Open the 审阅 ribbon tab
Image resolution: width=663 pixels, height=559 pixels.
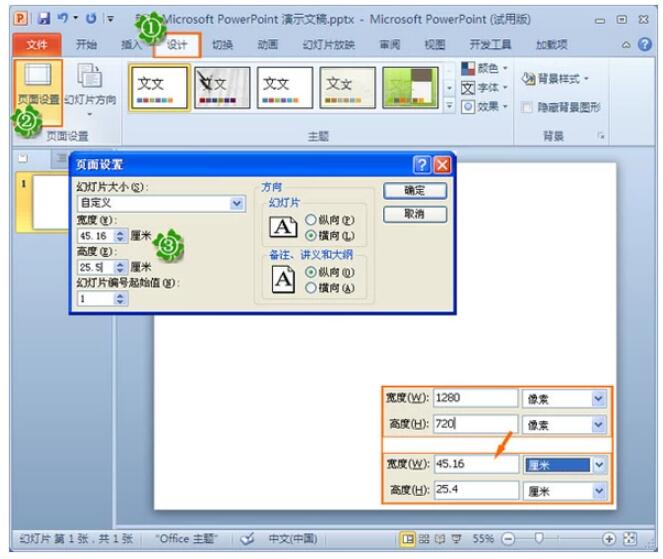tap(390, 44)
